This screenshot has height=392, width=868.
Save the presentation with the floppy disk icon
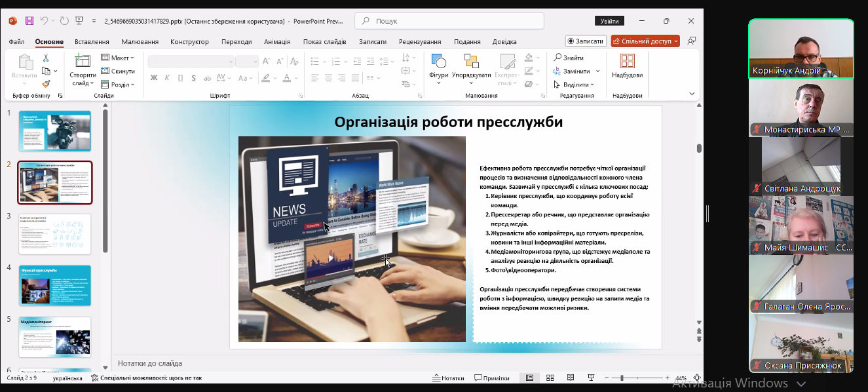[x=29, y=20]
